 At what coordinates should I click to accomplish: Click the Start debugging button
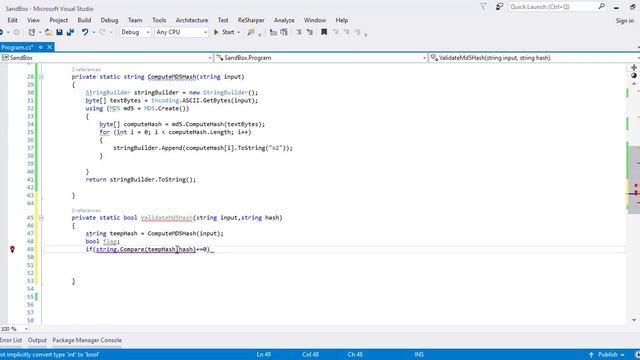[224, 32]
